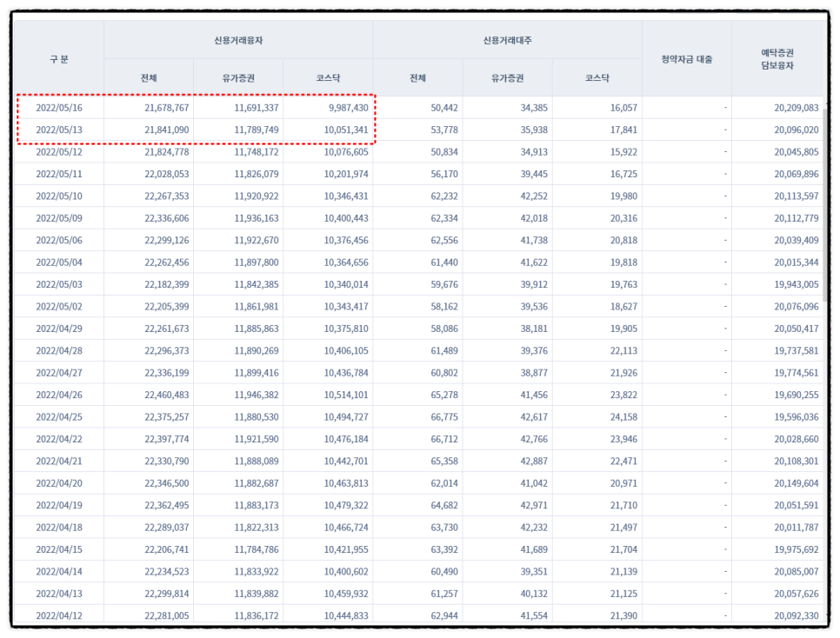Select the date cell 2022/05/13
Image resolution: width=840 pixels, height=638 pixels.
59,130
